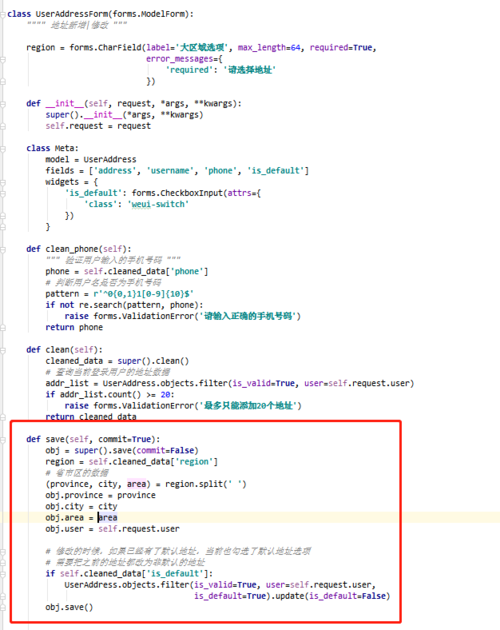This screenshot has width=500, height=630.
Task: Click addr_list.count() >= 20 condition
Action: click(115, 395)
